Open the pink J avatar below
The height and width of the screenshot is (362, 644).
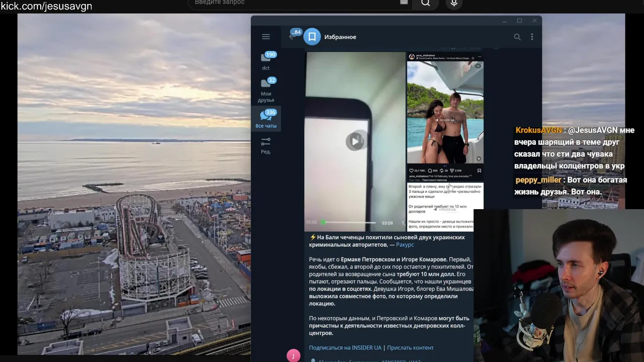[293, 356]
